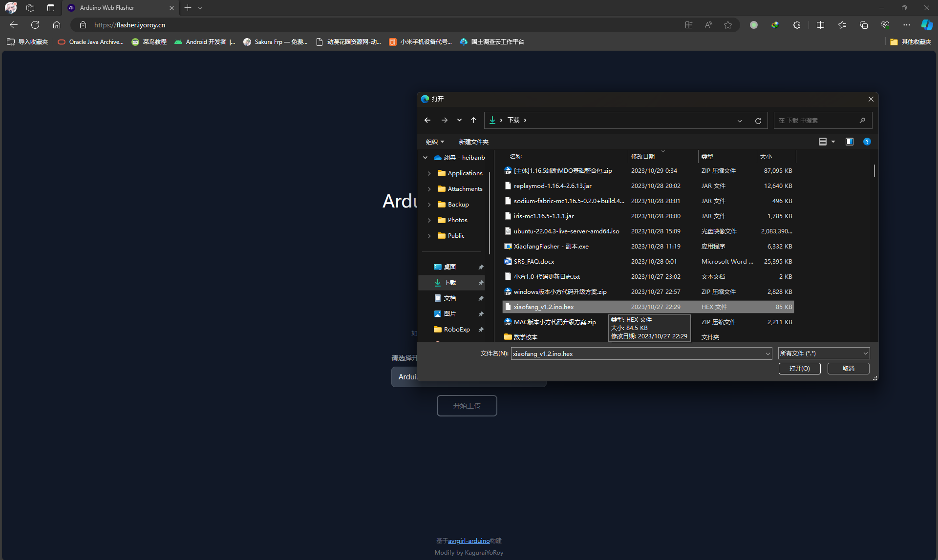938x560 pixels.
Task: Open 菜鸟教程 bookmark
Action: coord(149,42)
